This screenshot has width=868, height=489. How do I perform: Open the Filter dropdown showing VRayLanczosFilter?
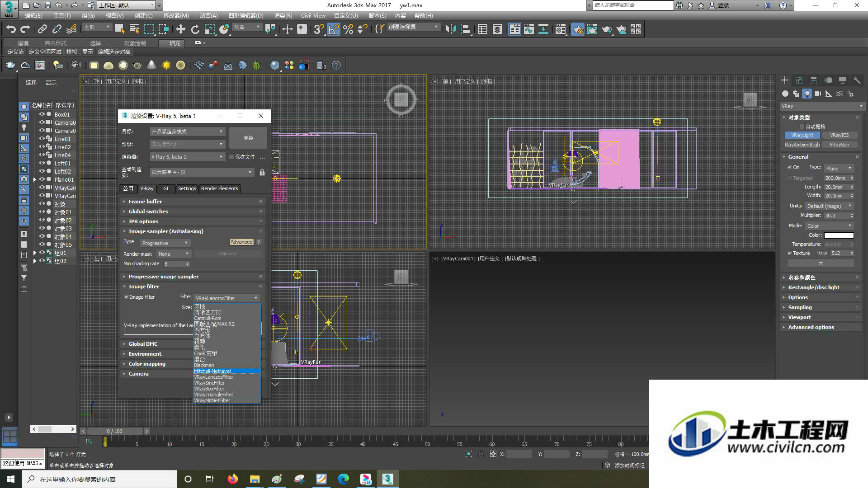coord(226,298)
